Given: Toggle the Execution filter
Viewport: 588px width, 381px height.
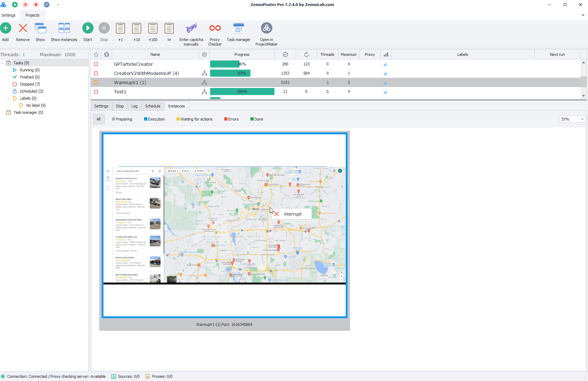Looking at the screenshot, I should click(154, 119).
